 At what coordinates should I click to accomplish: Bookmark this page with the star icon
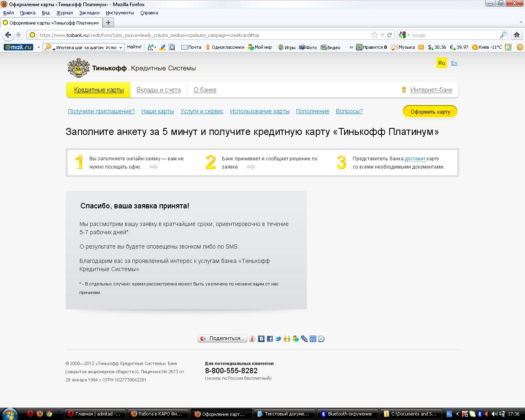tap(374, 35)
